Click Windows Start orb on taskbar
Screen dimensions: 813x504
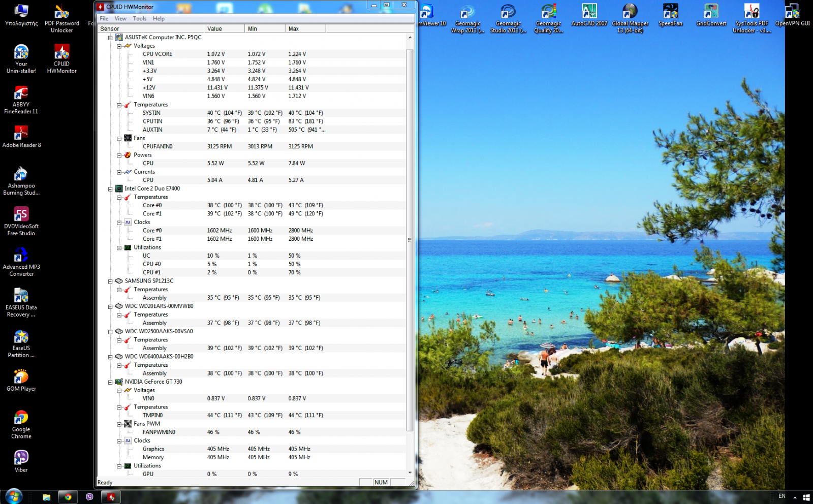pyautogui.click(x=14, y=496)
